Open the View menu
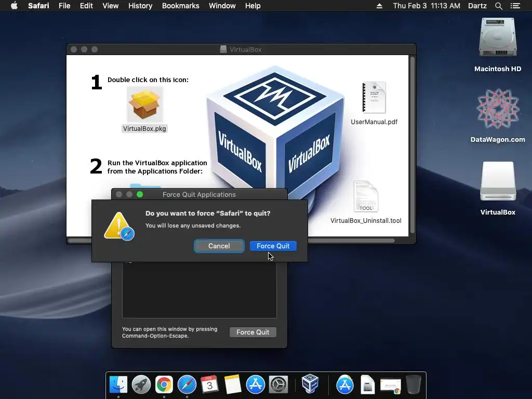This screenshot has height=399, width=532. pos(111,6)
